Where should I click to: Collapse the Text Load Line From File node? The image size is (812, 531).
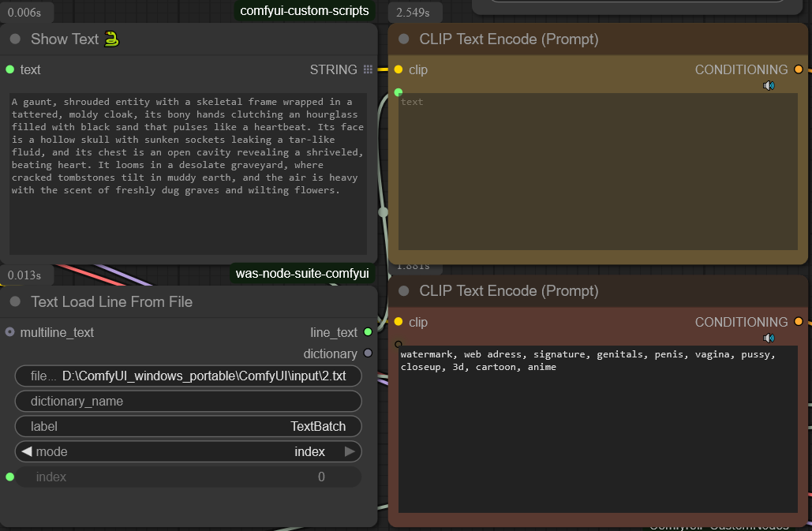(15, 301)
